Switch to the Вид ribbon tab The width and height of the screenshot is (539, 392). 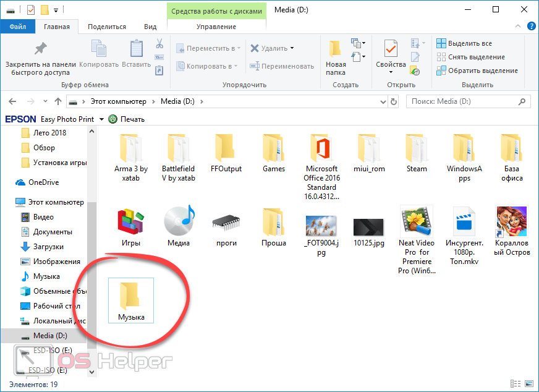150,27
